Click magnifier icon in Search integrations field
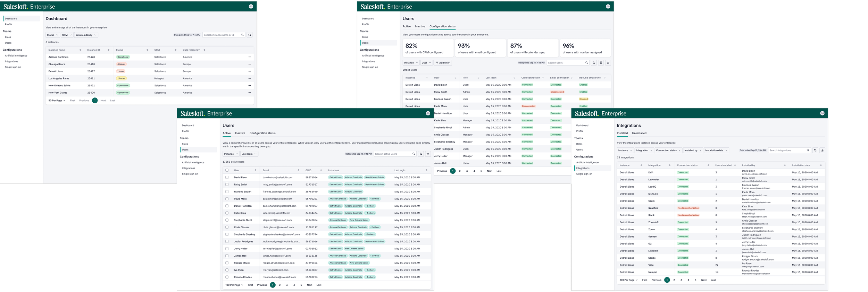 [x=808, y=151]
